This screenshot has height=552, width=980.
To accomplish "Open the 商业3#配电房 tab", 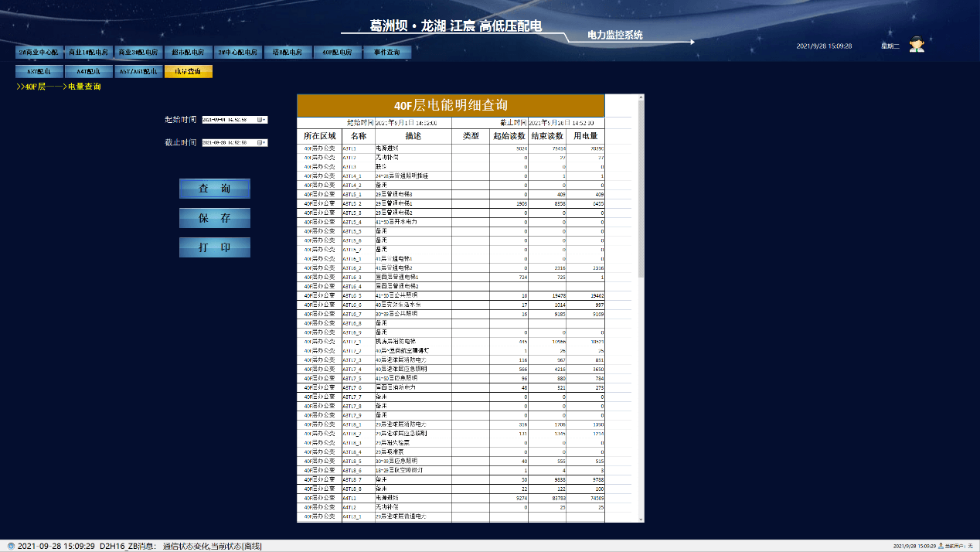I will click(138, 53).
